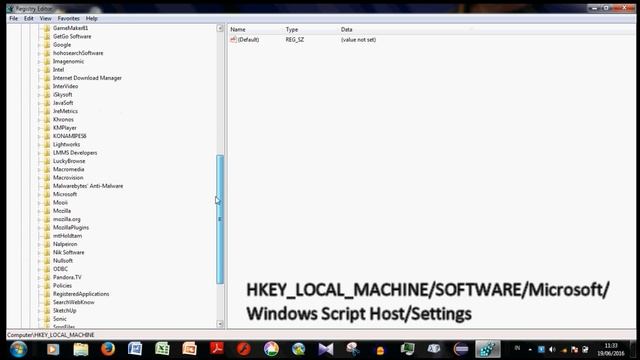Expand the Microsoft key
Screen dimensions: 640x360
tap(40, 194)
